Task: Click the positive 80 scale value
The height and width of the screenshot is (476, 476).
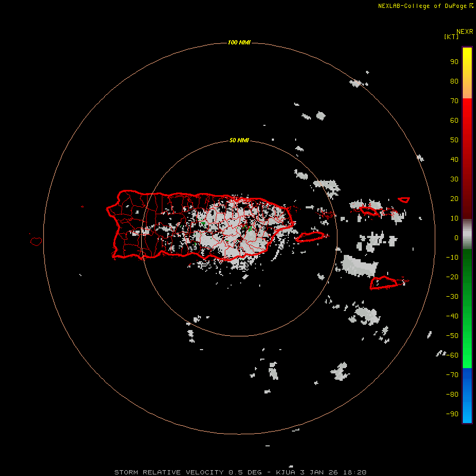Action: [x=454, y=81]
